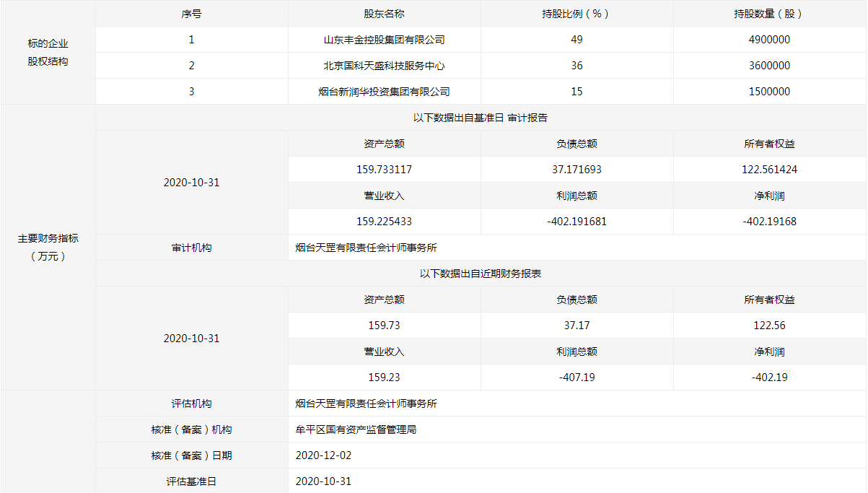868x493 pixels.
Task: Click the 审计机构 row label
Action: pyautogui.click(x=191, y=248)
